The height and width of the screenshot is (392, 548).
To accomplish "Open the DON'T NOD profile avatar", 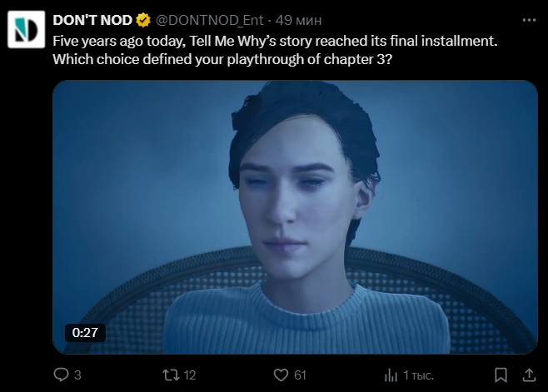I will click(x=26, y=29).
